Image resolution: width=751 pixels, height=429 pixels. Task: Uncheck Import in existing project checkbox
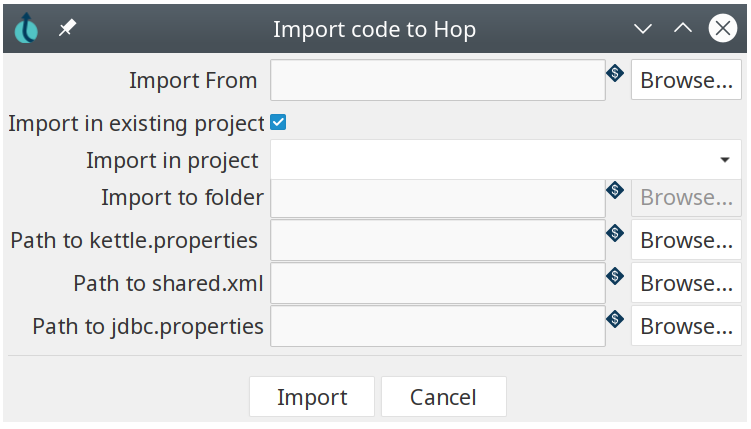pyautogui.click(x=278, y=123)
